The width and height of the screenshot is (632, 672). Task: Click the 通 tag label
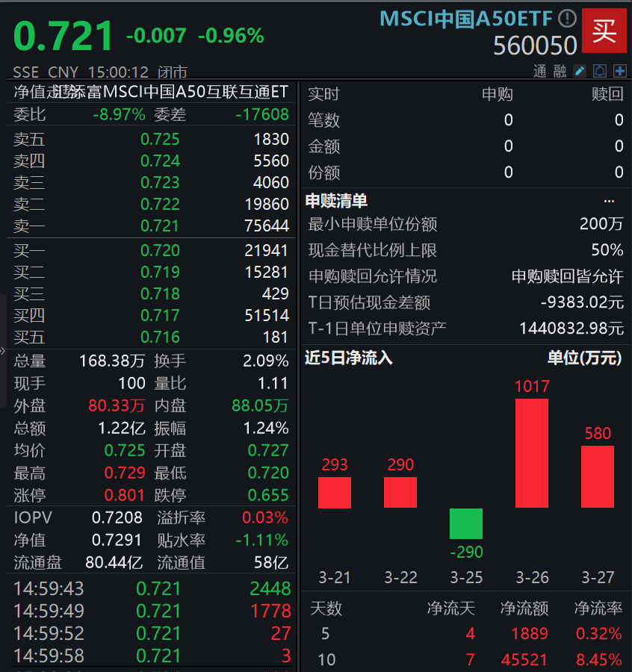pos(540,71)
